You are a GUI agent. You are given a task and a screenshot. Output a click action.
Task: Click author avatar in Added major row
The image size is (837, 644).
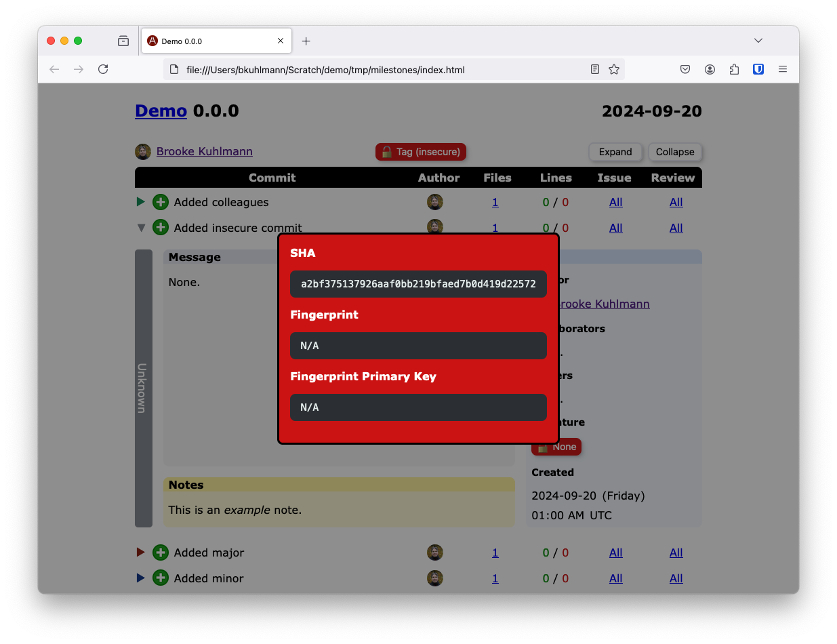click(x=435, y=552)
